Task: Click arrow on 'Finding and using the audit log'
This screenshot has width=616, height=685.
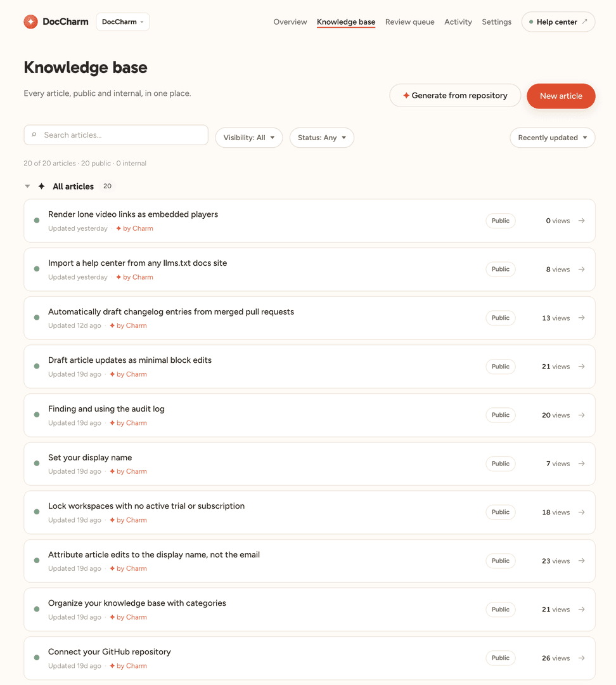Action: tap(582, 415)
